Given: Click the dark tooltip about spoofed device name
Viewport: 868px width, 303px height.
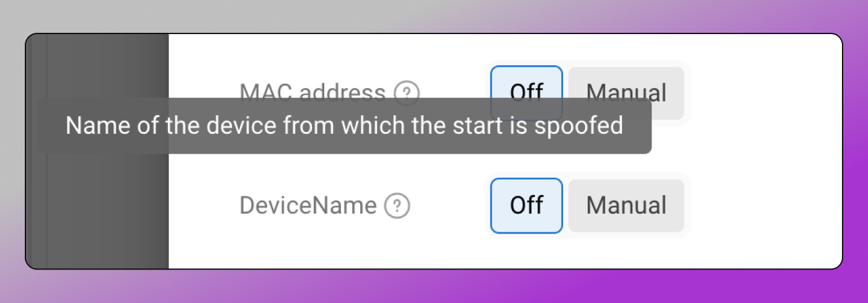Looking at the screenshot, I should coord(344,126).
